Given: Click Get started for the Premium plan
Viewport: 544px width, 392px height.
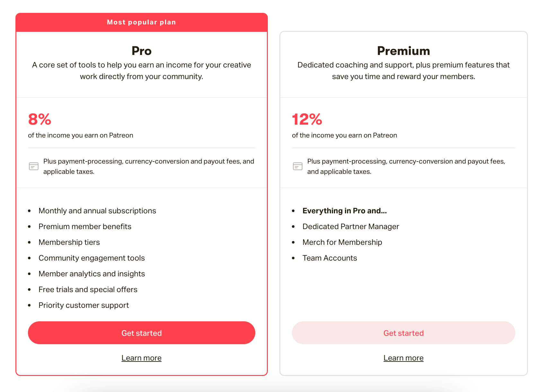Looking at the screenshot, I should [x=403, y=333].
